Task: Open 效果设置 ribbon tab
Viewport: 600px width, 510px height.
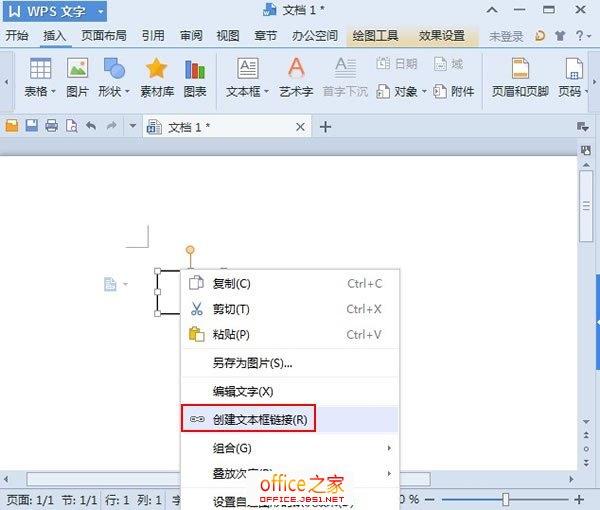Action: coord(442,36)
